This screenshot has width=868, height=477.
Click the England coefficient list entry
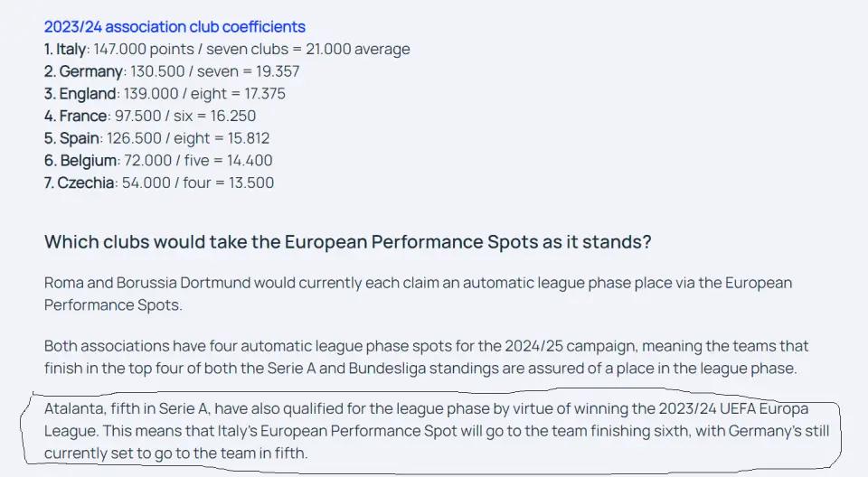pyautogui.click(x=165, y=94)
